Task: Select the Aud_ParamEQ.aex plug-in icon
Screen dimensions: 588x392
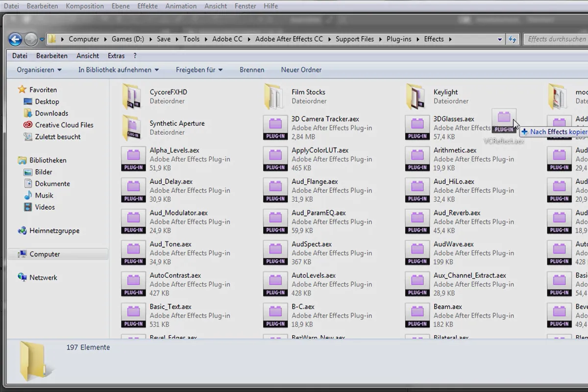Action: 275,222
